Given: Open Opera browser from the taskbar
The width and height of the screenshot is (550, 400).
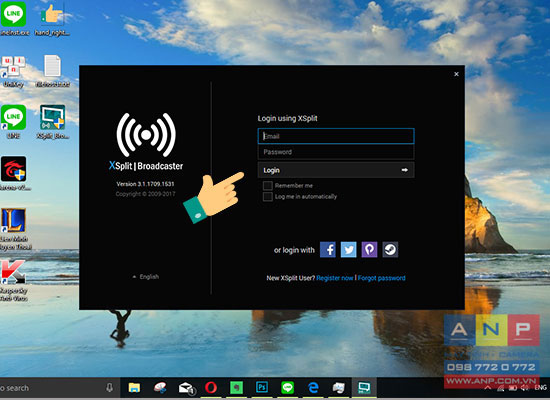Looking at the screenshot, I should point(211,388).
